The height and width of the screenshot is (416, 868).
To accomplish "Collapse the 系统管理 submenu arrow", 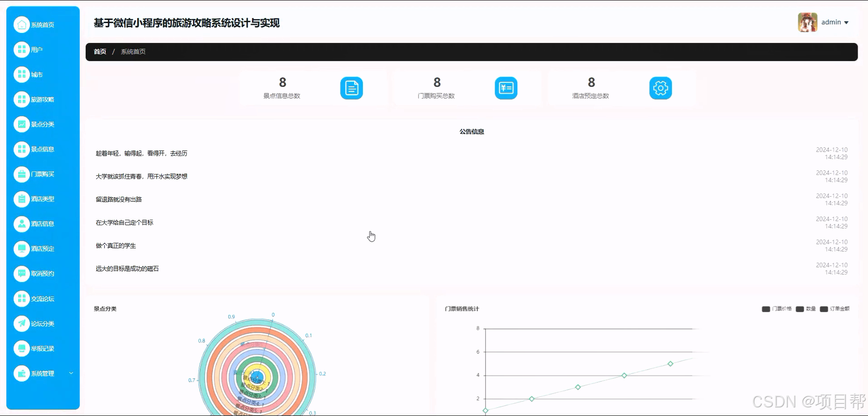I will pos(71,373).
